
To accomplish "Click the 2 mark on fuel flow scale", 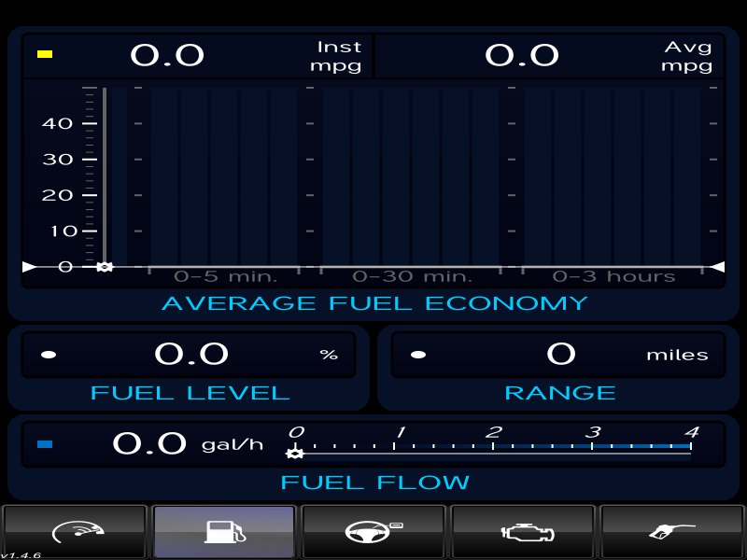I will (494, 432).
